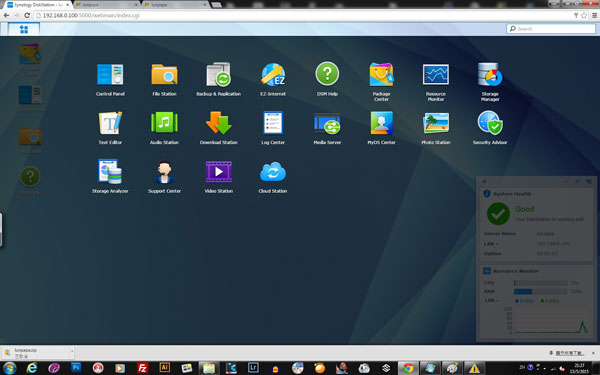
Task: Launch Media Server
Action: tap(327, 128)
